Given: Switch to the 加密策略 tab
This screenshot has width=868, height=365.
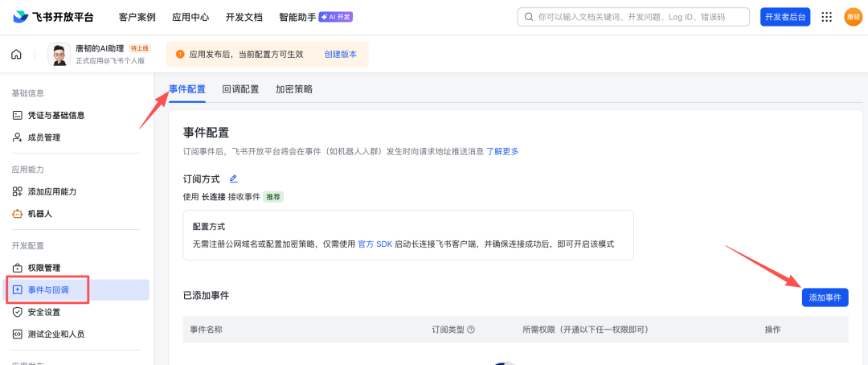Looking at the screenshot, I should 294,89.
